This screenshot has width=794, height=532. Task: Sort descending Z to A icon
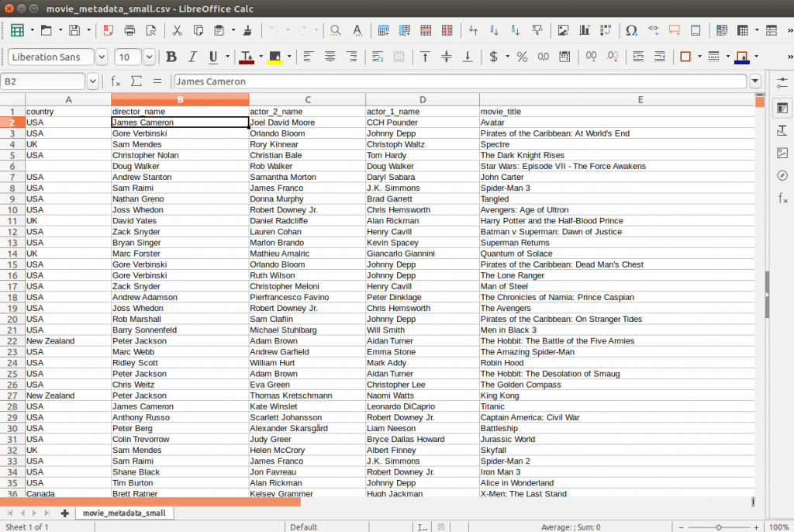click(x=516, y=30)
